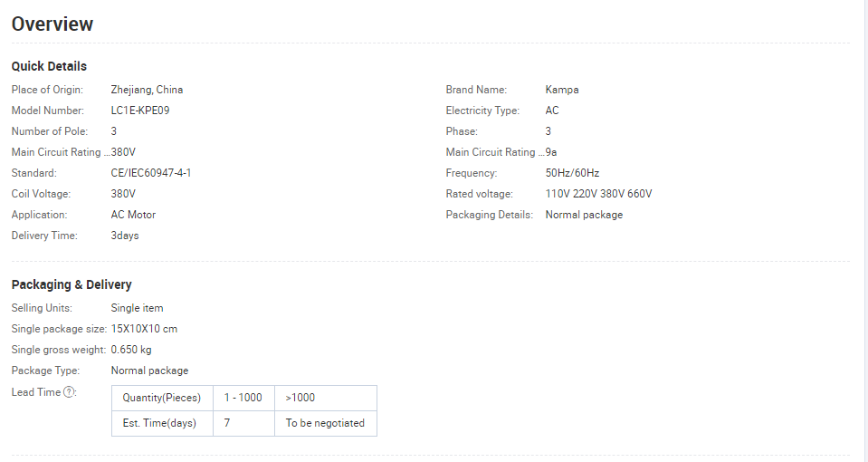Click the Packaging & Delivery heading
The image size is (868, 462).
click(72, 284)
